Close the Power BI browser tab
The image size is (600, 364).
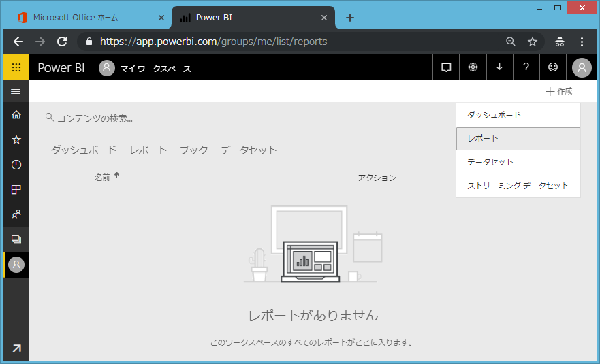pyautogui.click(x=323, y=18)
